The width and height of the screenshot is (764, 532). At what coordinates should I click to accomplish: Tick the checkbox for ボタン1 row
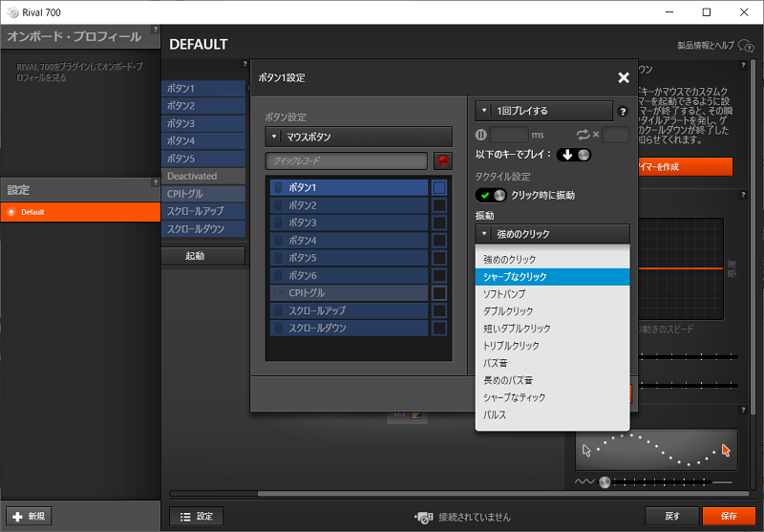439,187
